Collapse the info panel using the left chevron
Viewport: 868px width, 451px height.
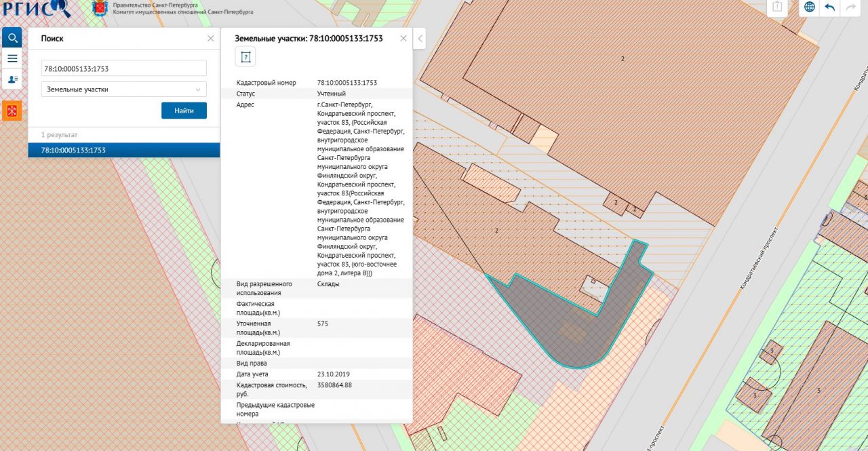420,39
